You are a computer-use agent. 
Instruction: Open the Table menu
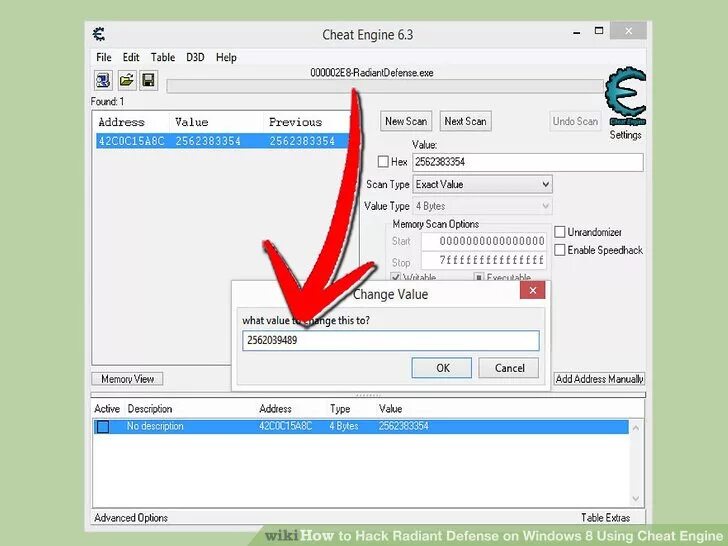[162, 57]
